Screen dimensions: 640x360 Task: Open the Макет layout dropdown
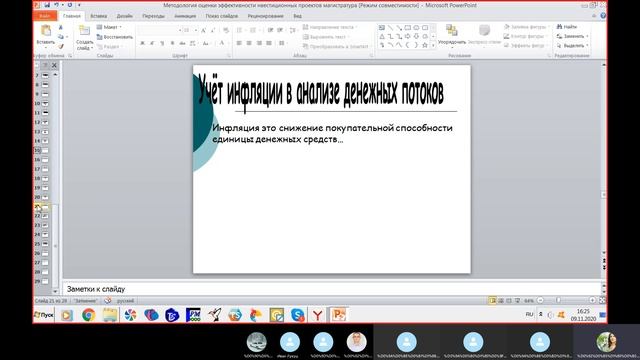pos(109,27)
